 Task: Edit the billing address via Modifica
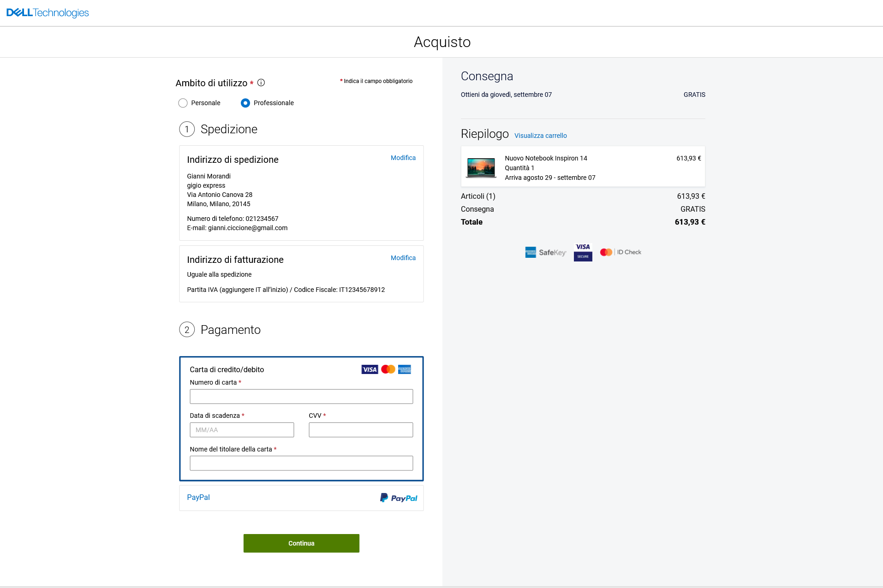[403, 258]
